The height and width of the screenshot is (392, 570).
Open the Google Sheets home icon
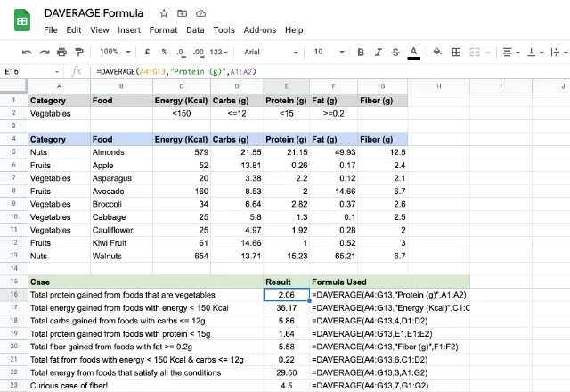point(22,20)
